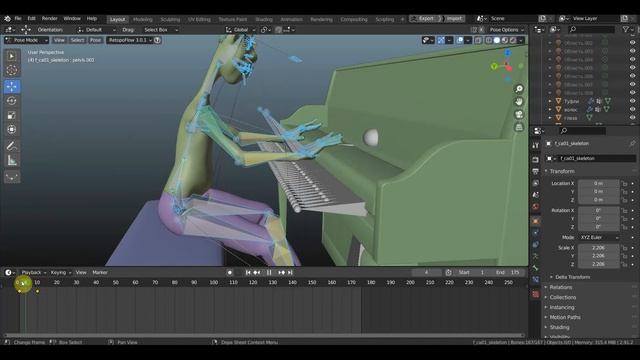This screenshot has height=360, width=640.
Task: Open the World properties tab
Action: coord(536,207)
